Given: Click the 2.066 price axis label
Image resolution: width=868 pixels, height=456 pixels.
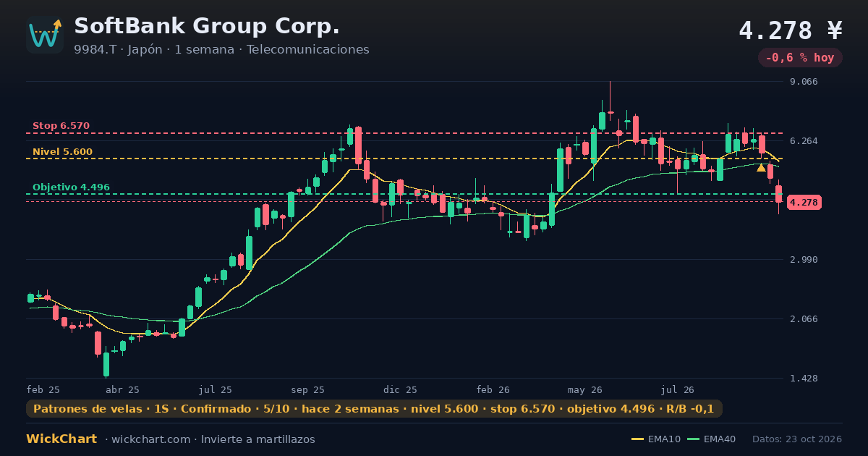Looking at the screenshot, I should pyautogui.click(x=804, y=319).
